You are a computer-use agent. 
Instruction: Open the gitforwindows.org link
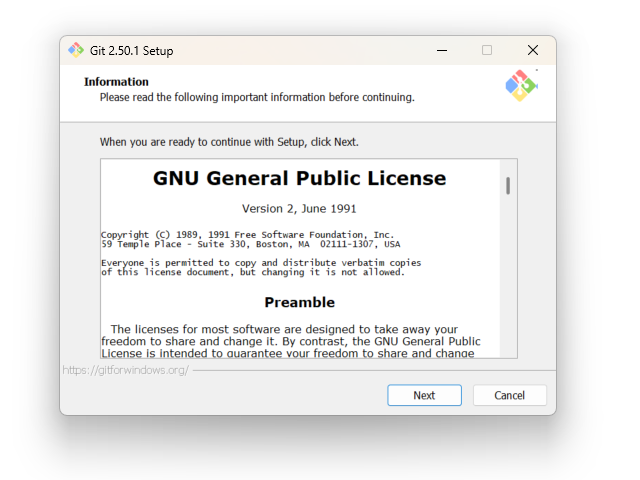126,370
